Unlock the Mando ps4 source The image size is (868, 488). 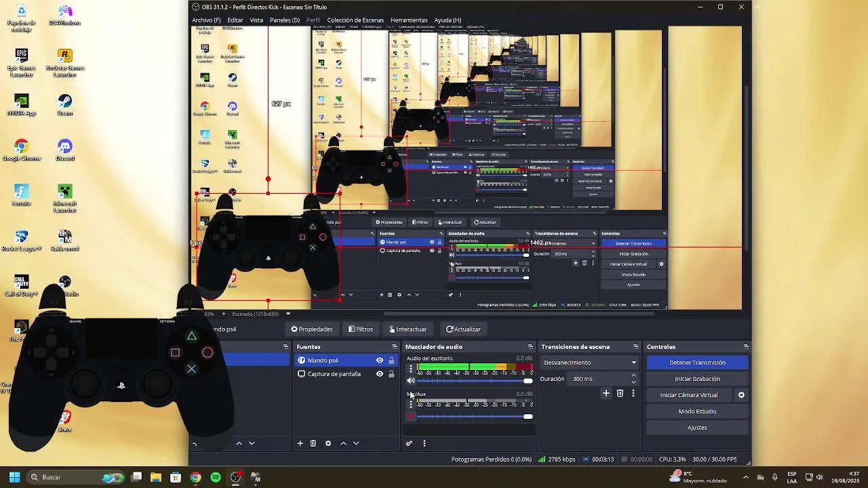point(391,361)
